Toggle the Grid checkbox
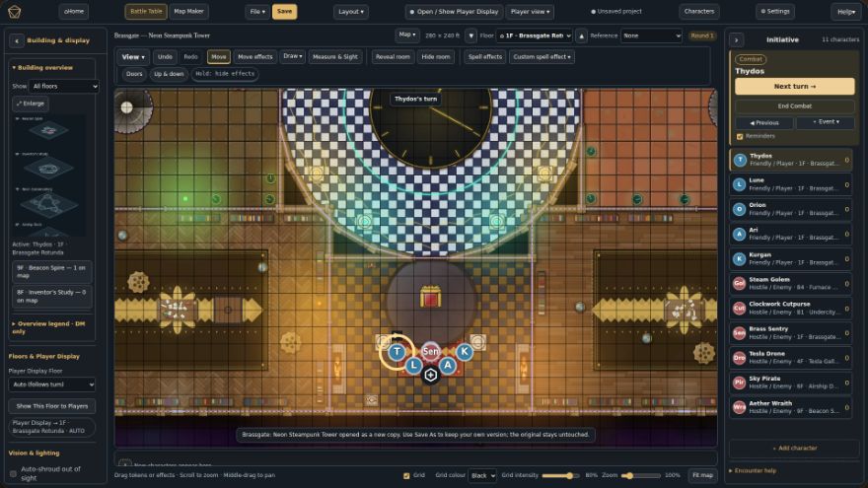The height and width of the screenshot is (488, 868). pos(406,475)
